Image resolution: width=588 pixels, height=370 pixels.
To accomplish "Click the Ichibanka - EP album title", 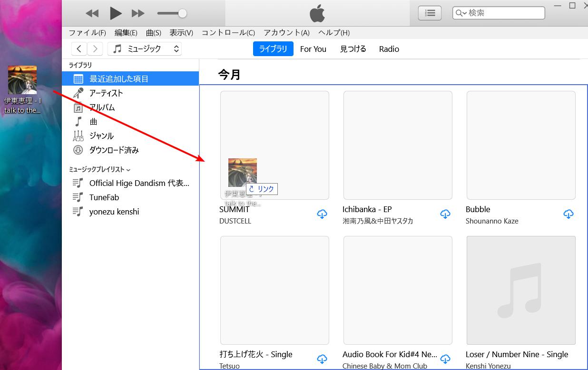I will 367,209.
